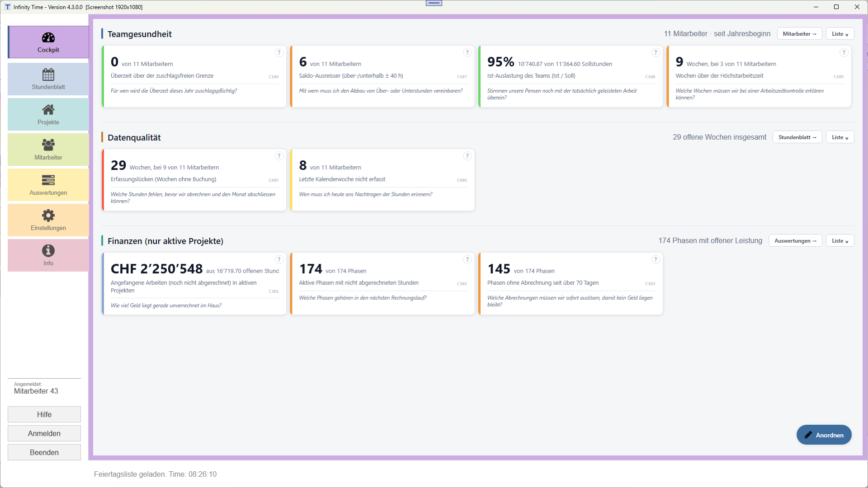Click '29 offene Wochen insgesamt' text

(x=720, y=137)
